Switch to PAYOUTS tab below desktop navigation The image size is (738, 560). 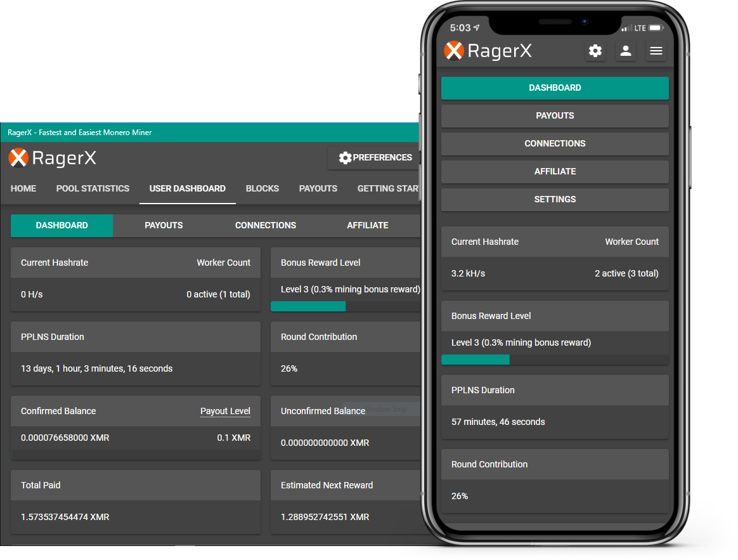[x=164, y=225]
